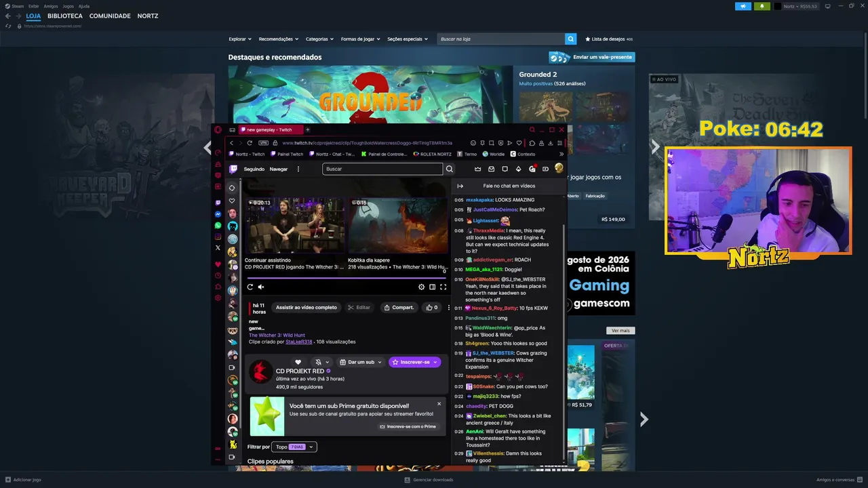Reload the Opera browser page
The image size is (868, 488).
[250, 143]
